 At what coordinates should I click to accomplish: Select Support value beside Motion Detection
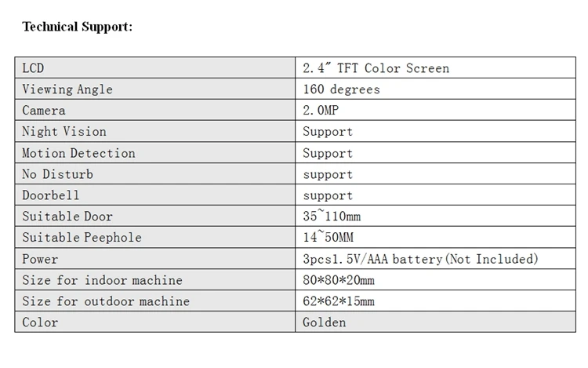tap(328, 153)
